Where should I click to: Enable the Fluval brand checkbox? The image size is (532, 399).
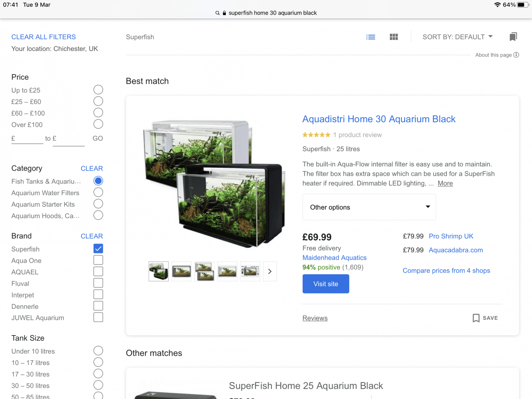[x=98, y=283]
